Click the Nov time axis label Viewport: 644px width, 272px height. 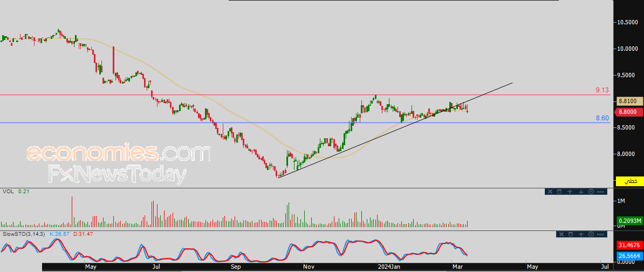(308, 267)
